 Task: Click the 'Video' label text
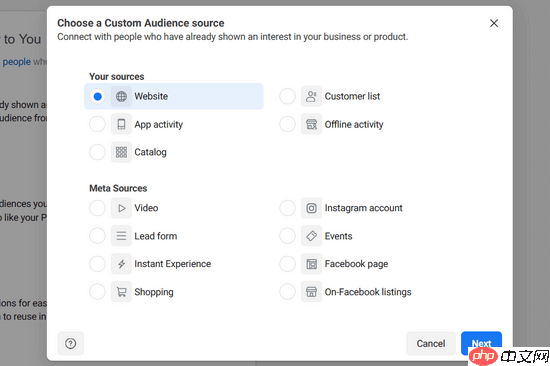click(x=146, y=208)
